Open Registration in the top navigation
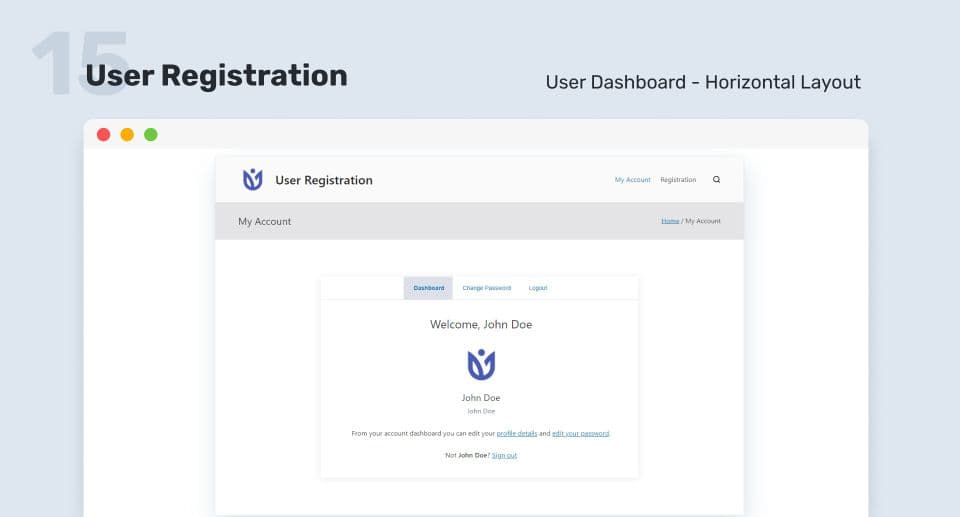This screenshot has height=517, width=960. pyautogui.click(x=678, y=179)
